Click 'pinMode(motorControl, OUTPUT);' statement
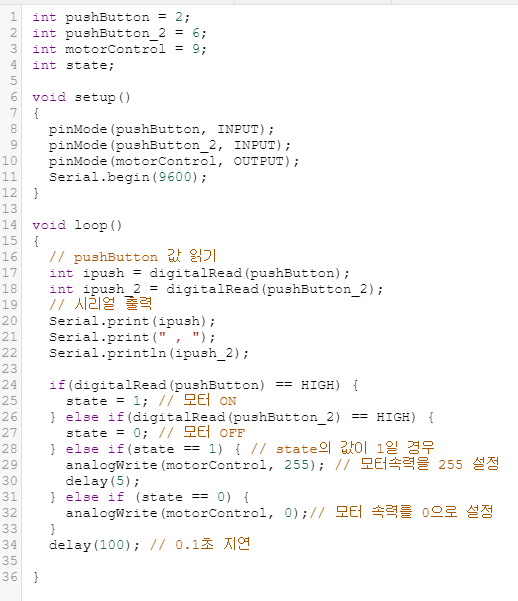518x601 pixels. pyautogui.click(x=174, y=161)
